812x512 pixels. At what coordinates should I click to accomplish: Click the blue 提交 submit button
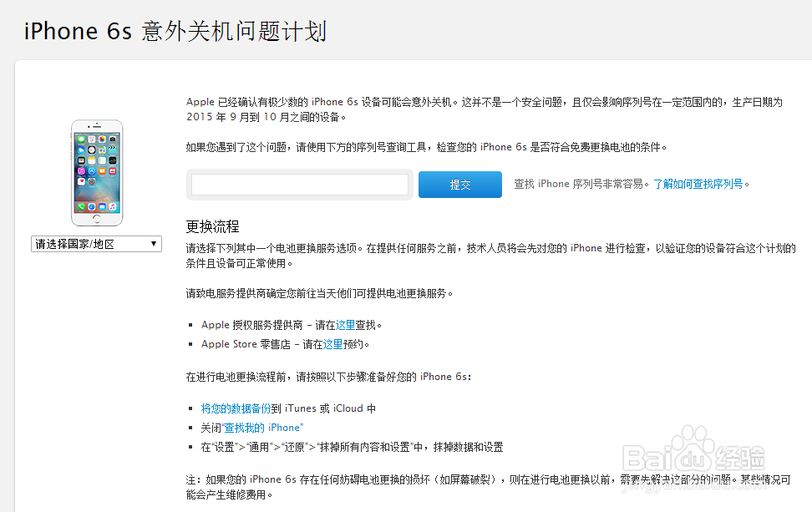[x=459, y=185]
